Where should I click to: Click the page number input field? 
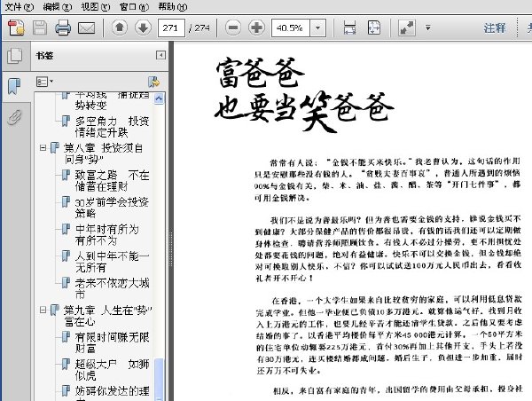pyautogui.click(x=171, y=28)
